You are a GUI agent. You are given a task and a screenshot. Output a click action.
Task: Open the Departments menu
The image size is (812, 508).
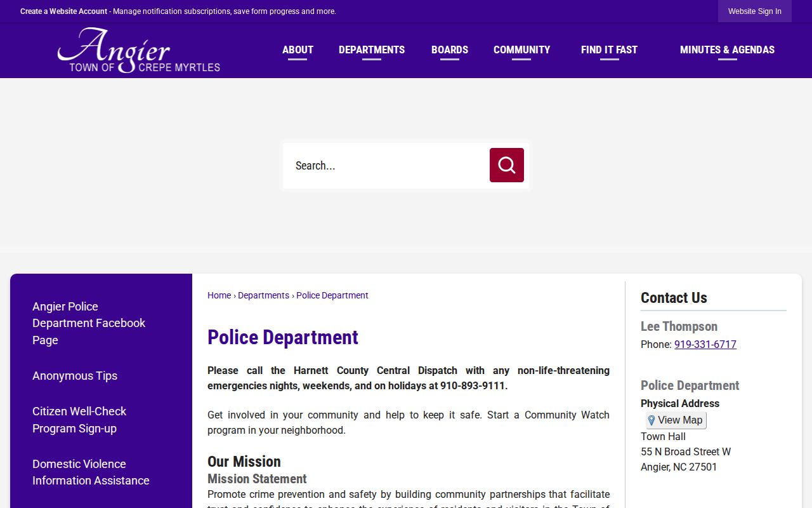[372, 50]
